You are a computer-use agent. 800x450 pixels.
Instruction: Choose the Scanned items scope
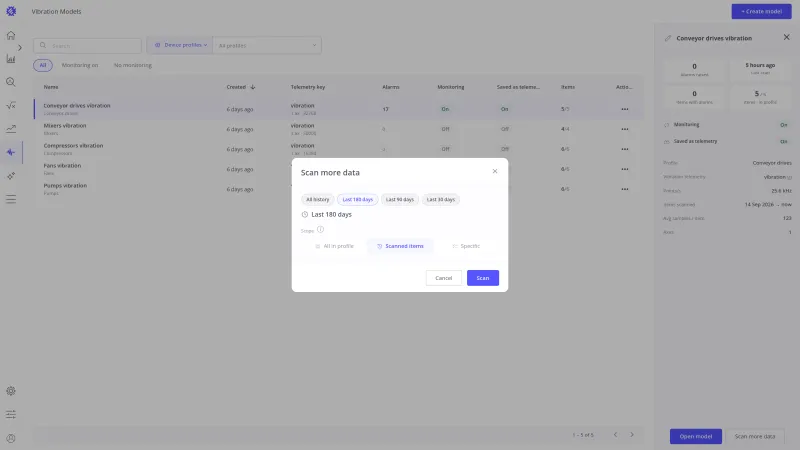point(400,246)
